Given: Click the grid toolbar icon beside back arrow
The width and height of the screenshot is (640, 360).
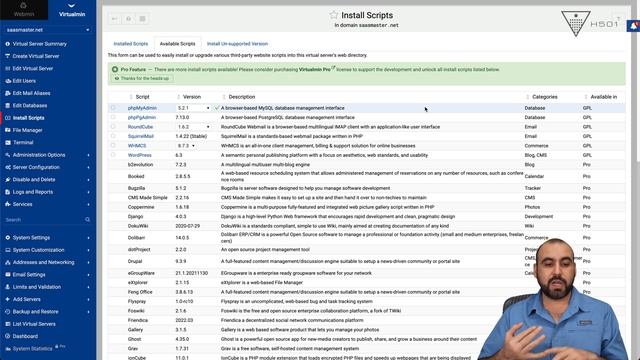Looking at the screenshot, I should tap(142, 19).
